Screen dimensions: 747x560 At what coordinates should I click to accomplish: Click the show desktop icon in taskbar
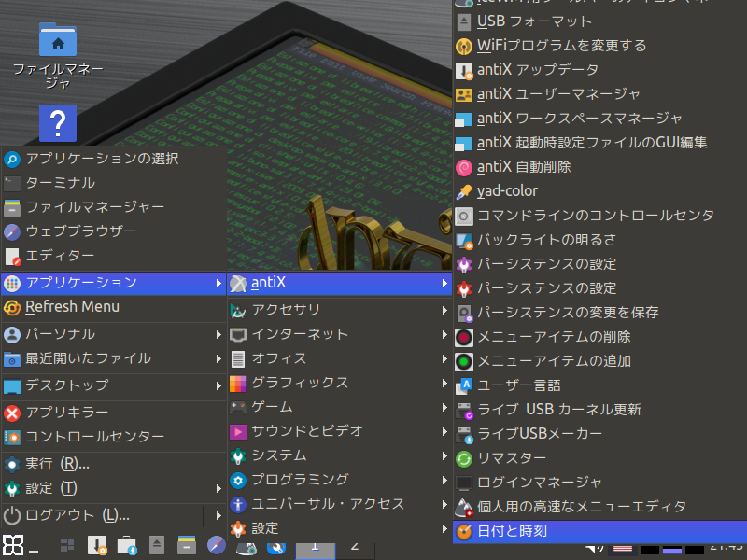67,545
